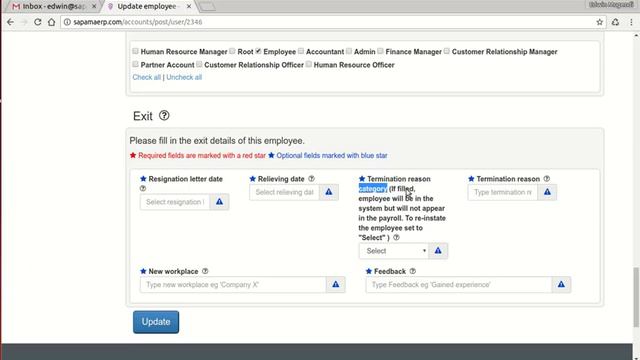Open the Chrome three-dot menu

point(631,22)
